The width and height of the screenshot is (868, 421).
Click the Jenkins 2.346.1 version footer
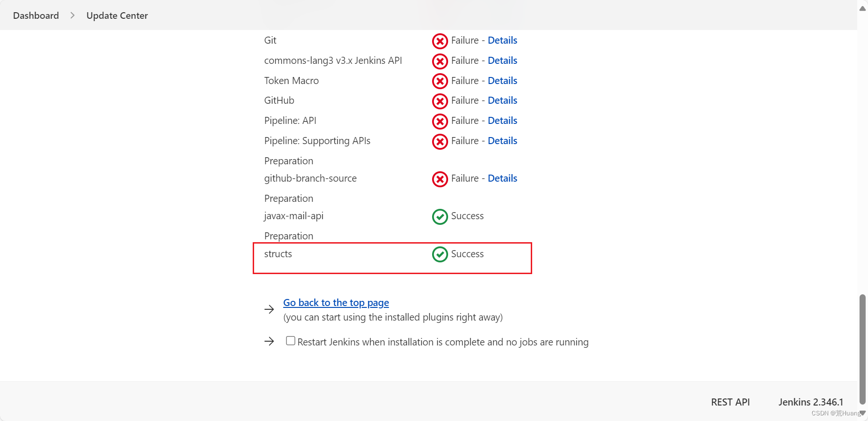[811, 402]
